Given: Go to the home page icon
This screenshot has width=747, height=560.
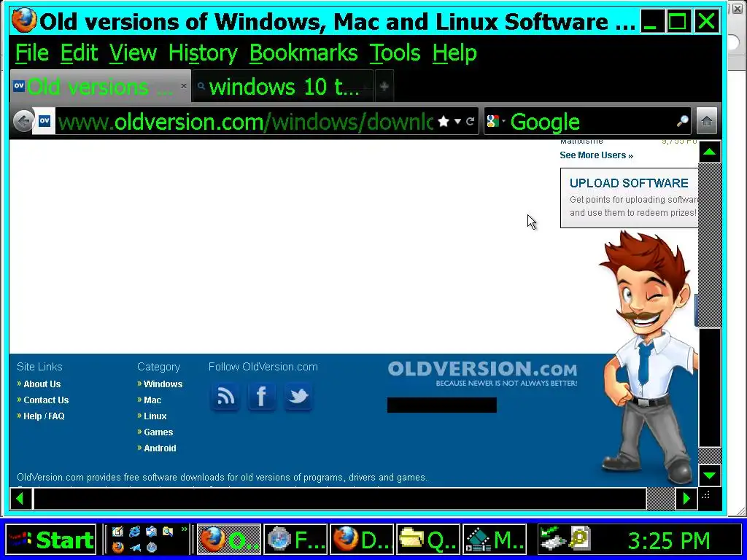Looking at the screenshot, I should click(707, 122).
